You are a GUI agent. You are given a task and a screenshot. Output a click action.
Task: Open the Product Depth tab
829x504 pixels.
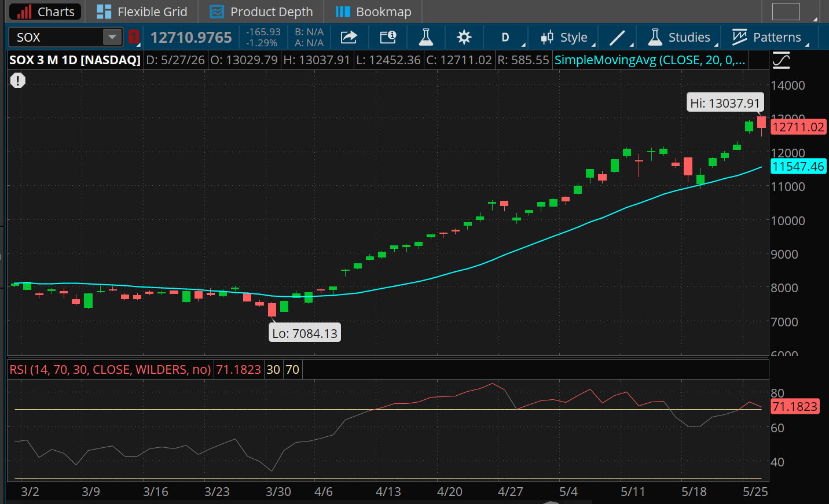click(261, 12)
